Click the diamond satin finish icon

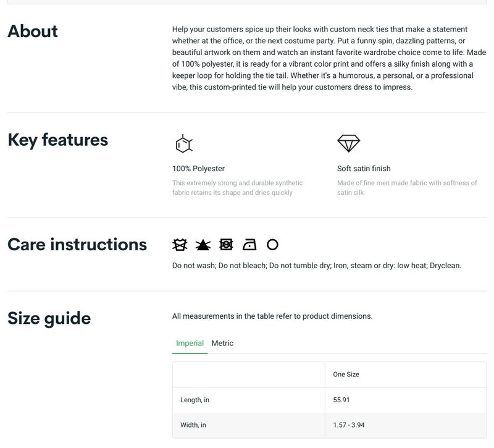click(348, 143)
